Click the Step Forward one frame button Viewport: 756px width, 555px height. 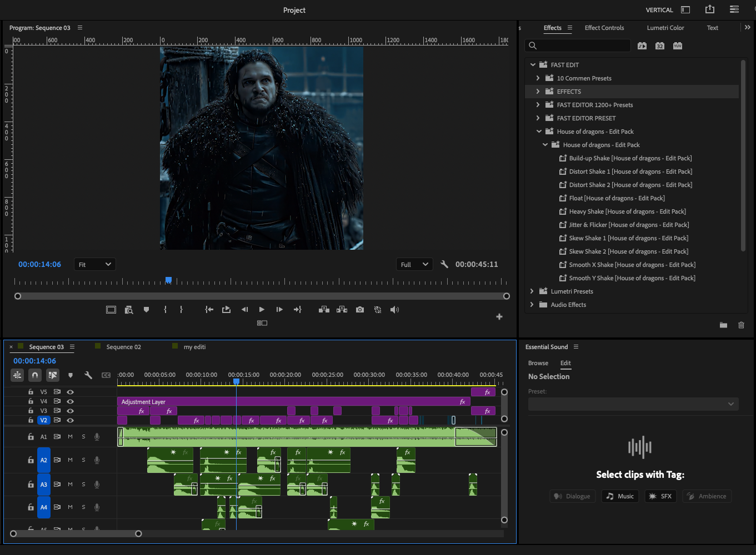click(279, 310)
